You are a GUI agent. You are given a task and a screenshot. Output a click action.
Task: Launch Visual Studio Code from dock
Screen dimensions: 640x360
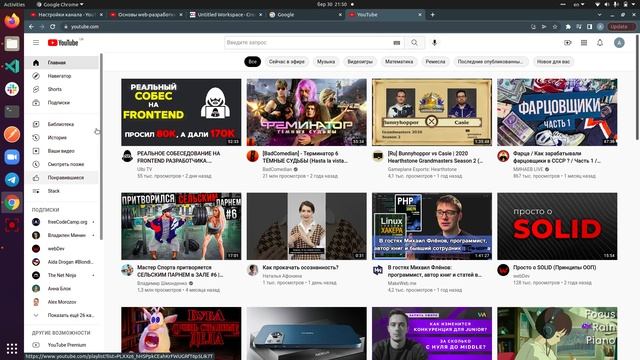tap(12, 66)
